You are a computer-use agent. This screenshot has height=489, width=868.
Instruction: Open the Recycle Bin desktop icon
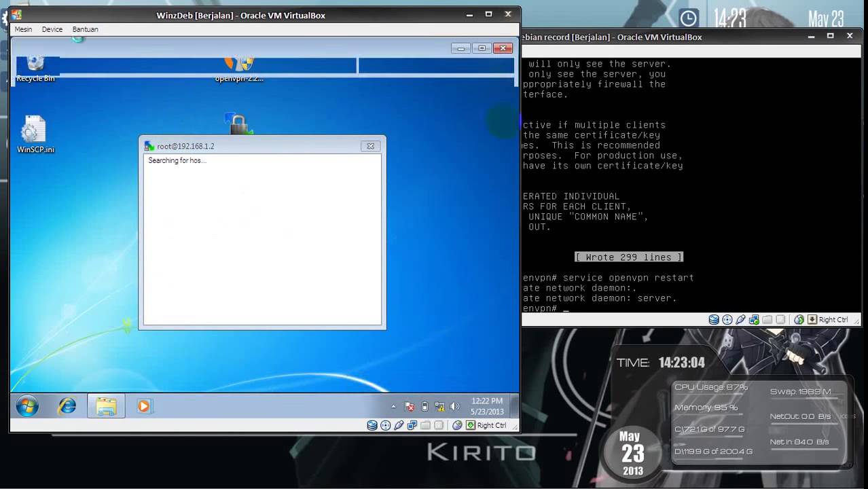tap(35, 69)
